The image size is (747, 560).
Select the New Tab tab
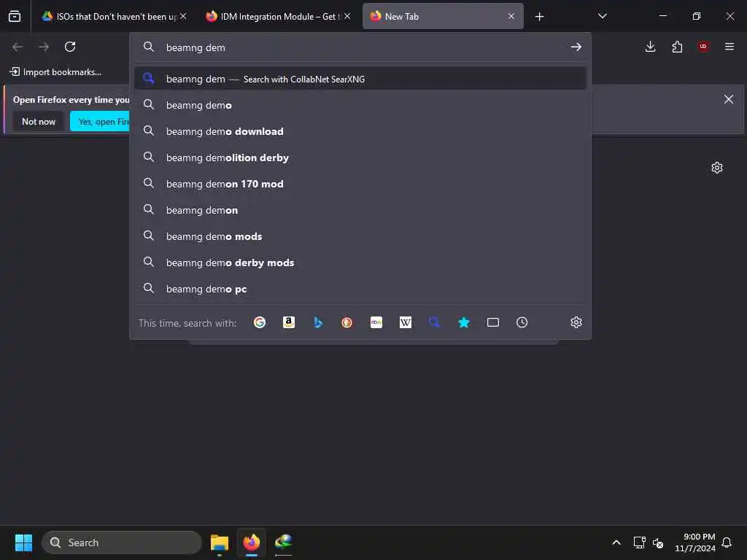click(x=443, y=16)
